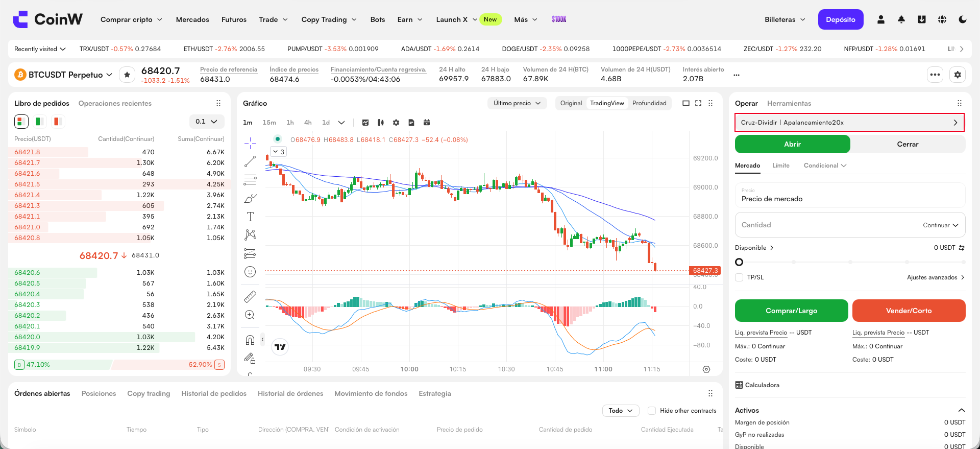980x449 pixels.
Task: Expand the Último precio dropdown
Action: (x=517, y=103)
